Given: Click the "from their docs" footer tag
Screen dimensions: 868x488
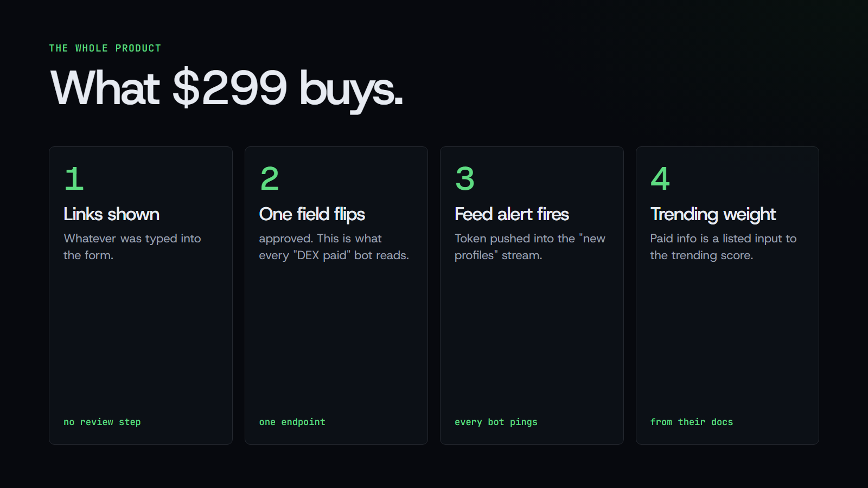Looking at the screenshot, I should click(692, 422).
